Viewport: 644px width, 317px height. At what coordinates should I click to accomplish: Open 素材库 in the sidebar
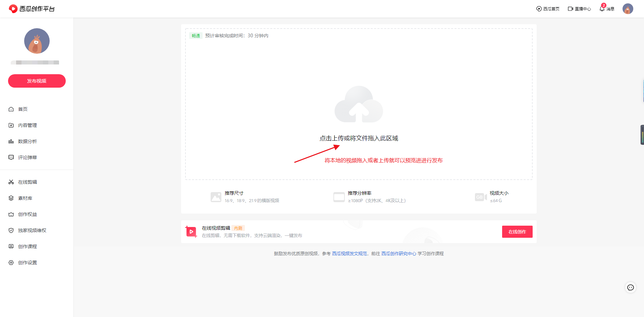pyautogui.click(x=25, y=198)
